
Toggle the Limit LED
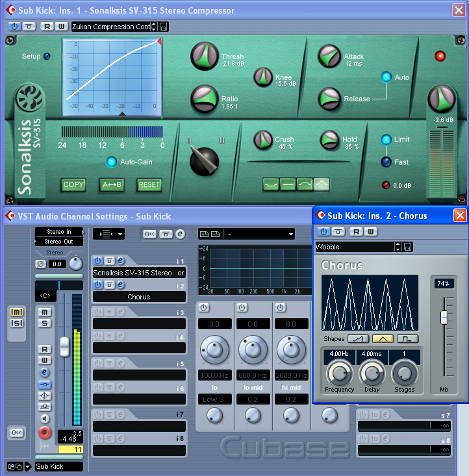tap(386, 140)
